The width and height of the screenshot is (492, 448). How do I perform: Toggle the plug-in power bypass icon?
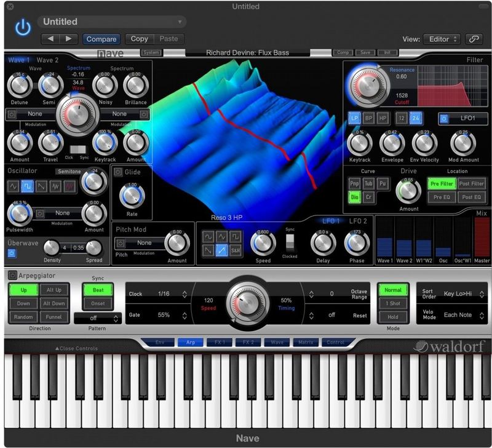[x=23, y=27]
